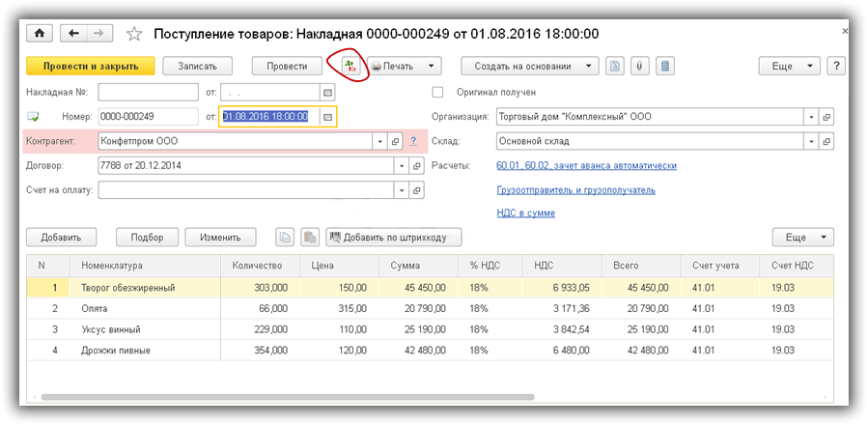
Task: Open attached files paperclip icon
Action: (639, 67)
